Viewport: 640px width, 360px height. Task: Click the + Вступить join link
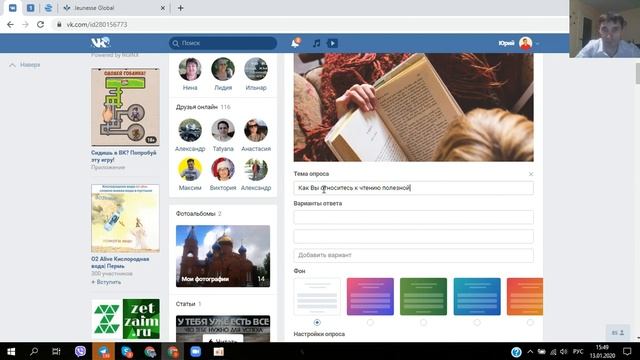106,282
